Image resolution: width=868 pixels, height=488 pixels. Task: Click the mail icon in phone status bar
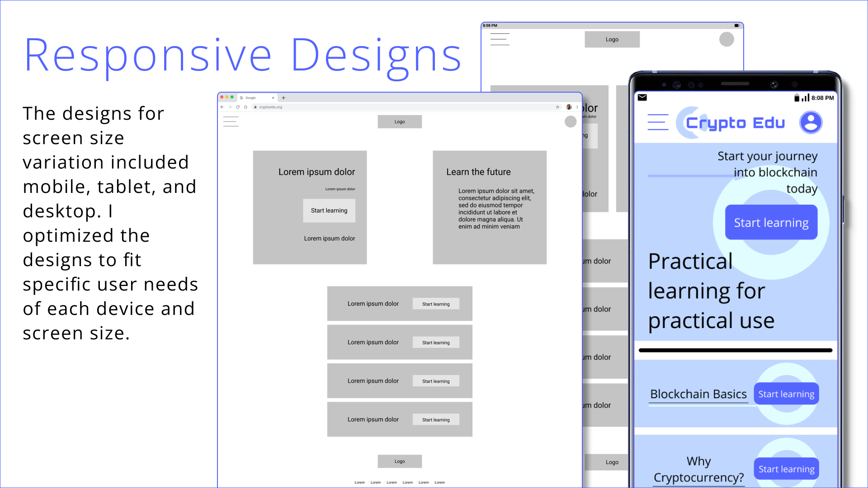click(x=642, y=98)
